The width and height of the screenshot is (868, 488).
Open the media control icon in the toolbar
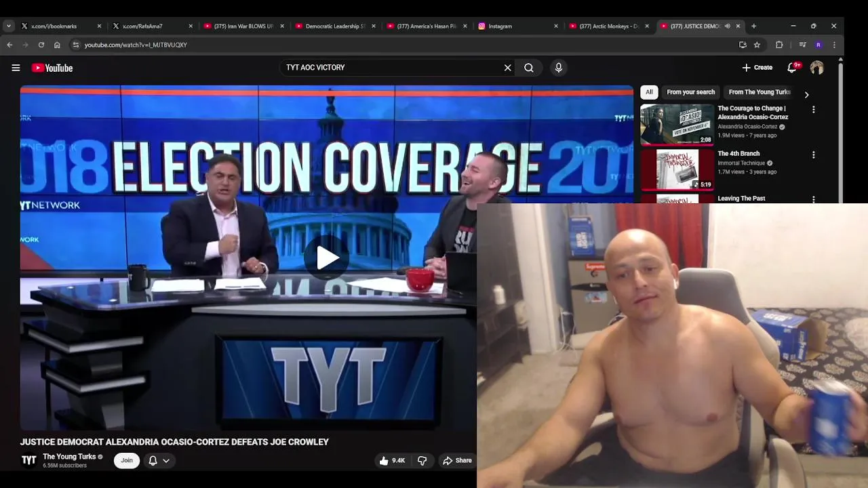click(802, 45)
